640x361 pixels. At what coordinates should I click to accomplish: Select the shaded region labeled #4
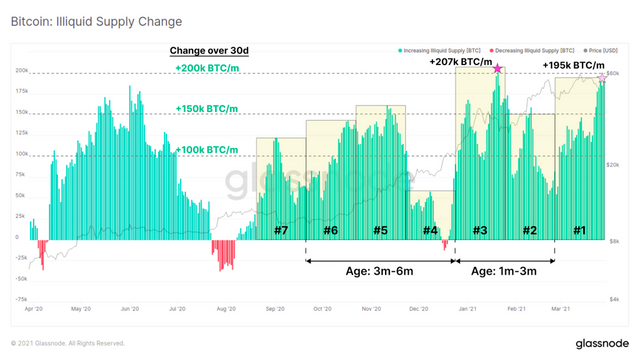click(x=430, y=215)
